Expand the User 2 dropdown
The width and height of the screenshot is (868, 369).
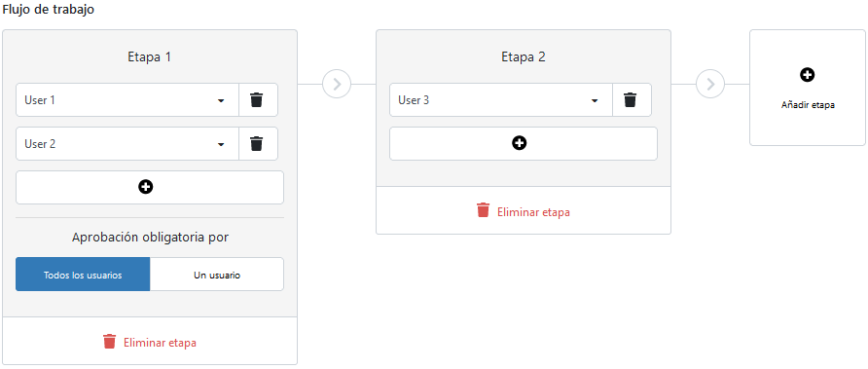tap(127, 144)
